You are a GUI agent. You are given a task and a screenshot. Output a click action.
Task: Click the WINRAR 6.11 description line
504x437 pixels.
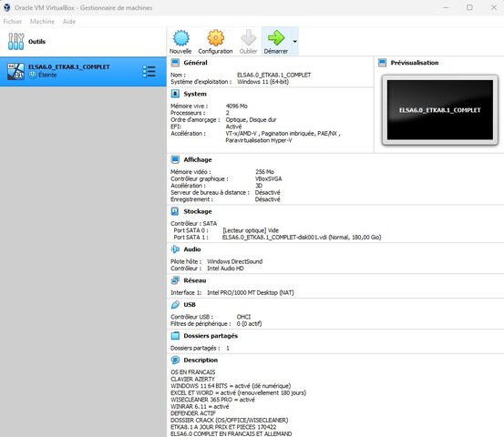tap(200, 406)
